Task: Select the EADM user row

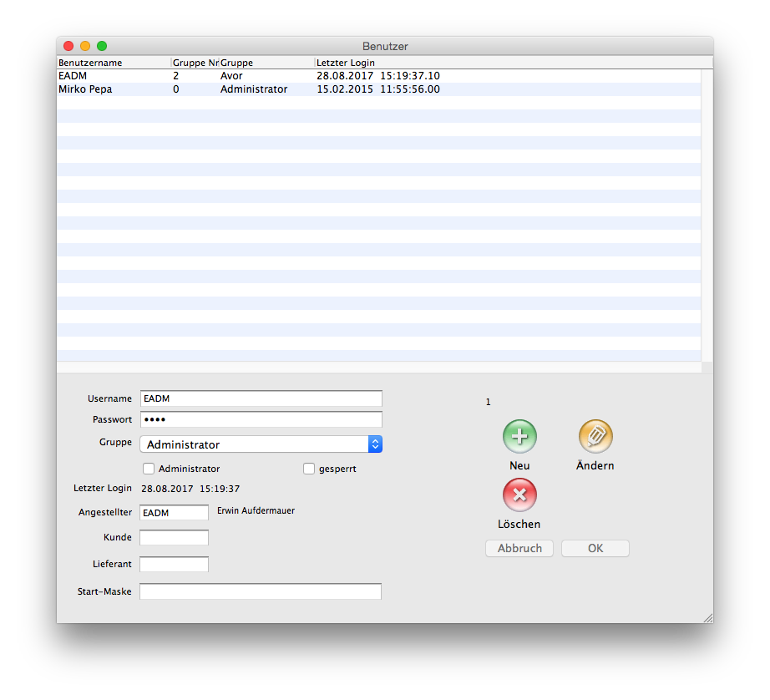Action: (x=251, y=76)
